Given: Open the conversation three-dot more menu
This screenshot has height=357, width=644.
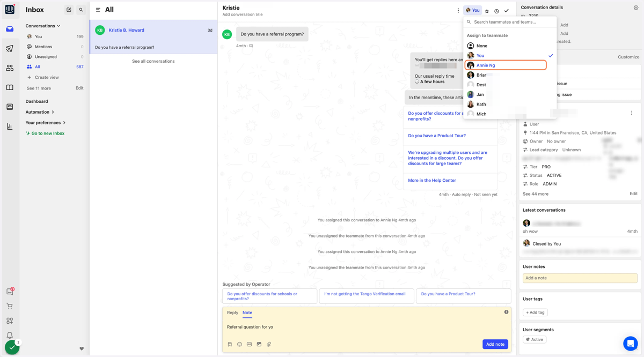Looking at the screenshot, I should pos(458,11).
